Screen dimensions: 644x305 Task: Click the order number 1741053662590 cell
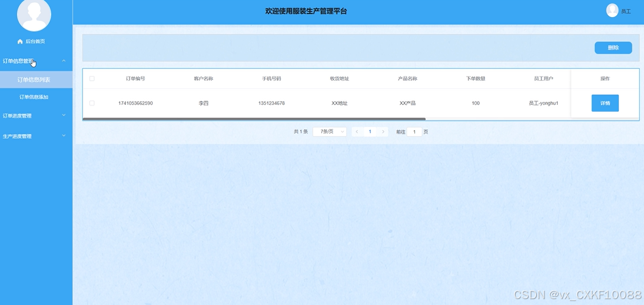[x=135, y=103]
